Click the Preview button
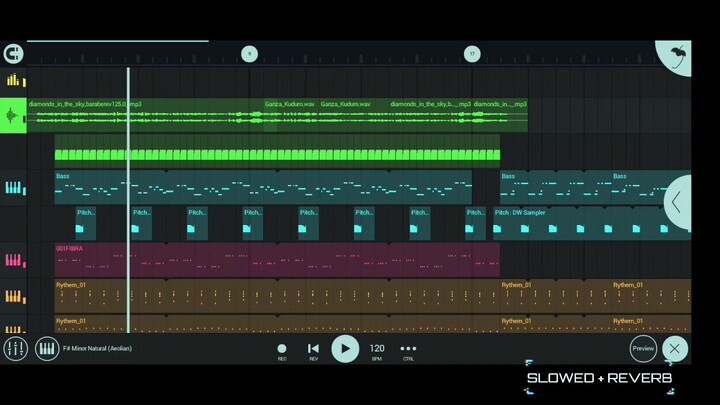This screenshot has height=405, width=720. point(643,349)
